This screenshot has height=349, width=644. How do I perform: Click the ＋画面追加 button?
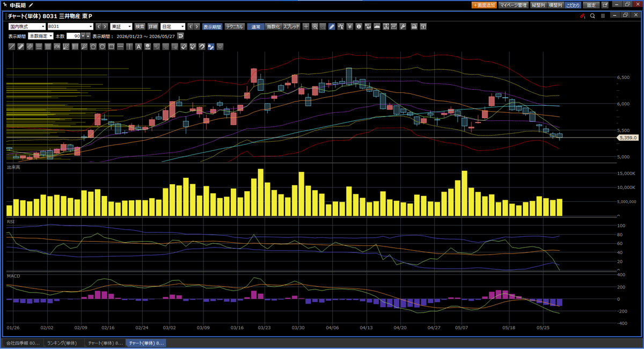[x=484, y=5]
